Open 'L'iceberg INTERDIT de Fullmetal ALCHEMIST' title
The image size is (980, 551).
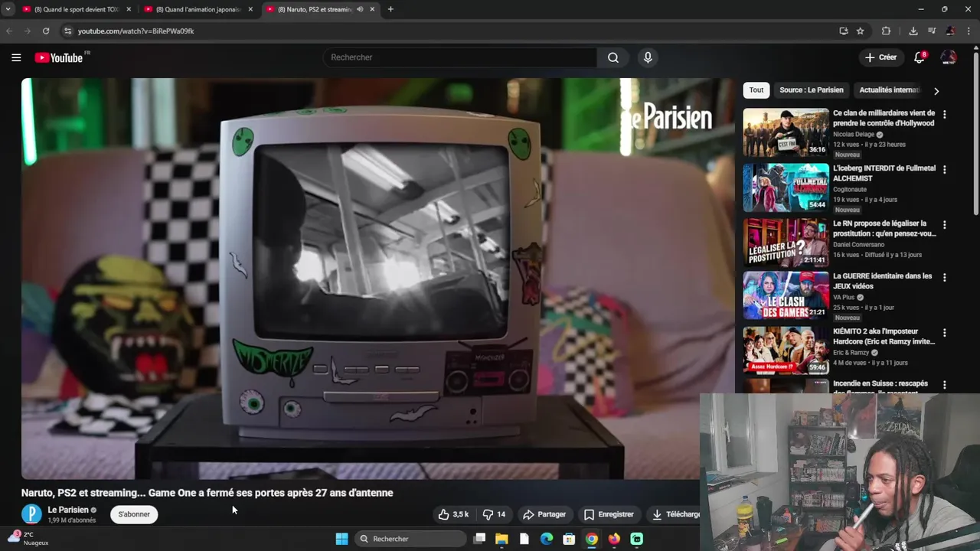point(884,173)
